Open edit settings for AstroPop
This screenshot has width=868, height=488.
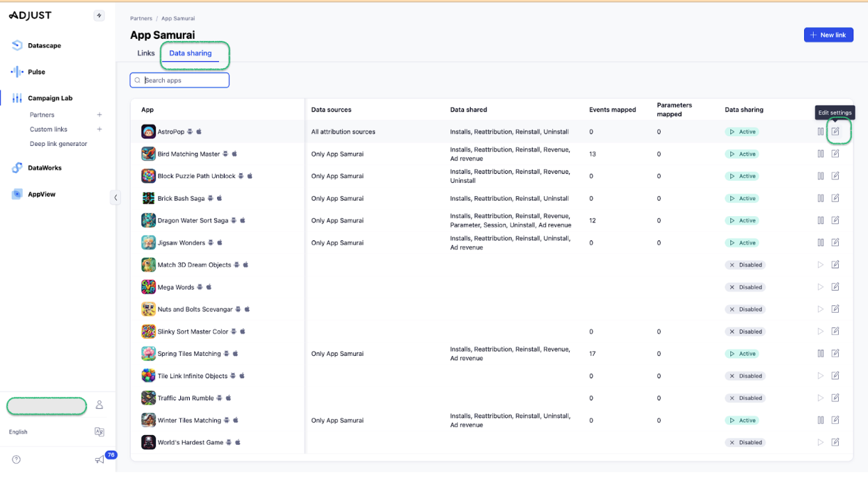835,131
